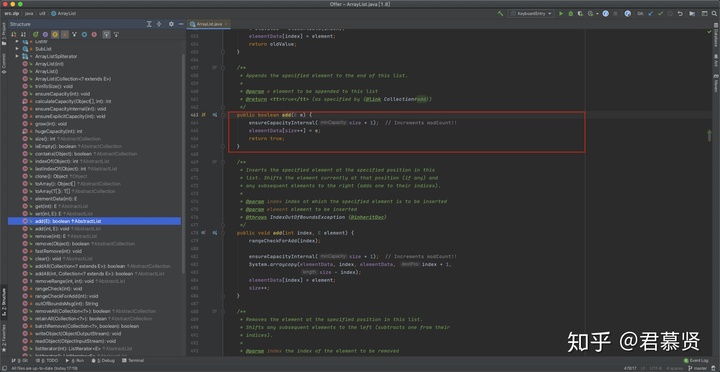Click the Git commit green checkmark

[660, 14]
